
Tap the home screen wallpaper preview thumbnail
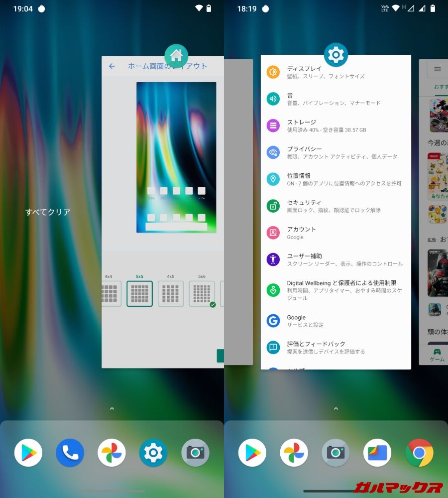176,157
